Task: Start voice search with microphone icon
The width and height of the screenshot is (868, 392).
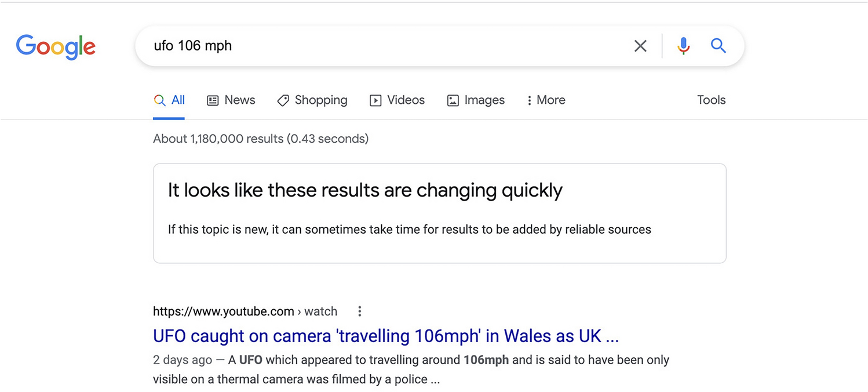Action: click(684, 46)
